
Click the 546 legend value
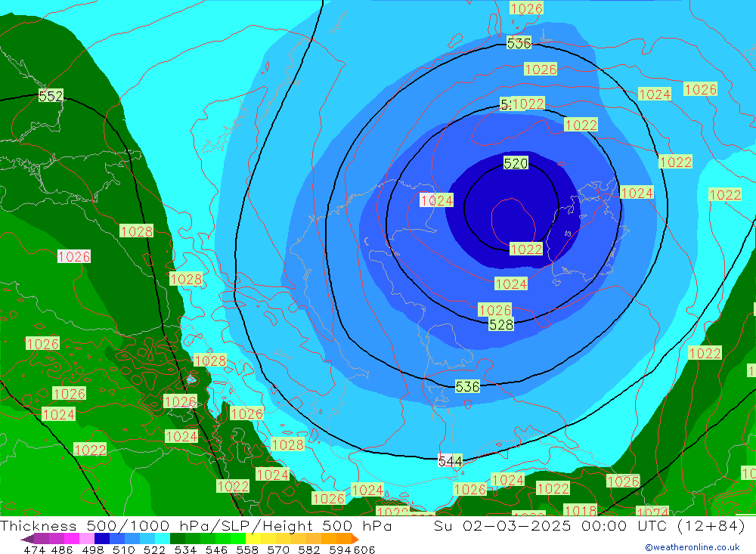216,549
